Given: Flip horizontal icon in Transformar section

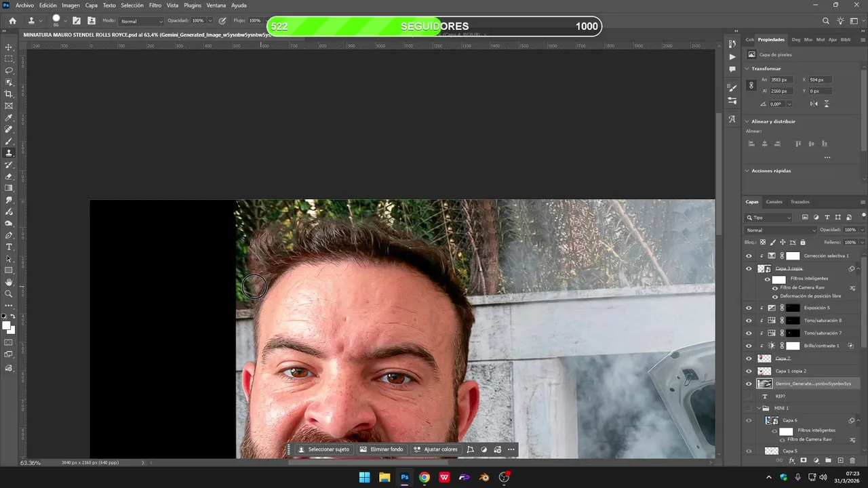Looking at the screenshot, I should click(x=814, y=104).
